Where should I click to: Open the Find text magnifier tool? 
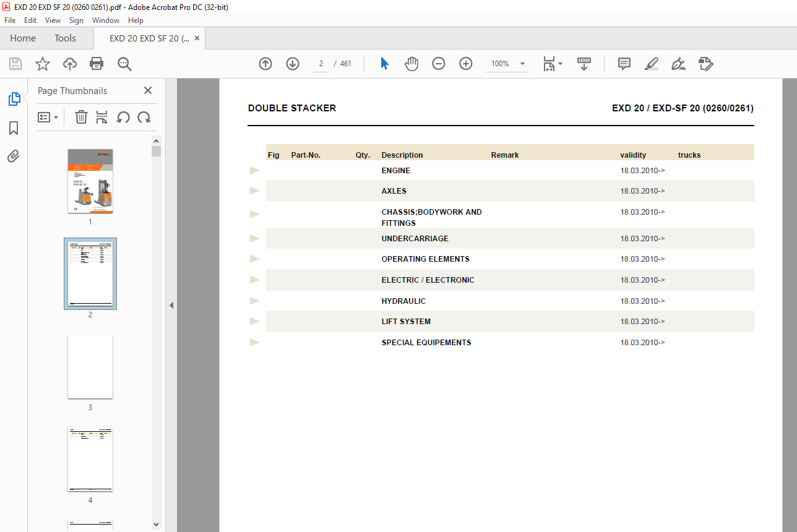(124, 64)
